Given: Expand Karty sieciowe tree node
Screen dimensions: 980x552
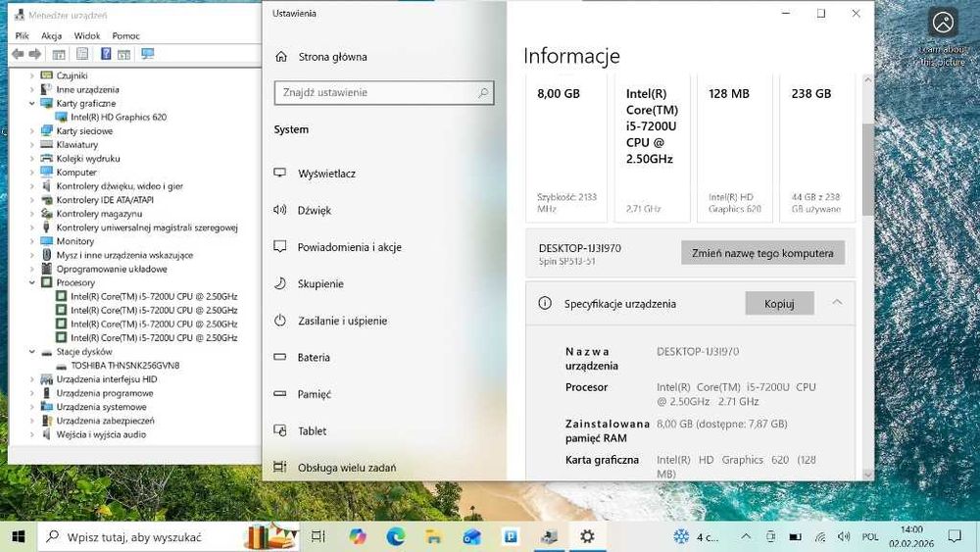Looking at the screenshot, I should [32, 131].
